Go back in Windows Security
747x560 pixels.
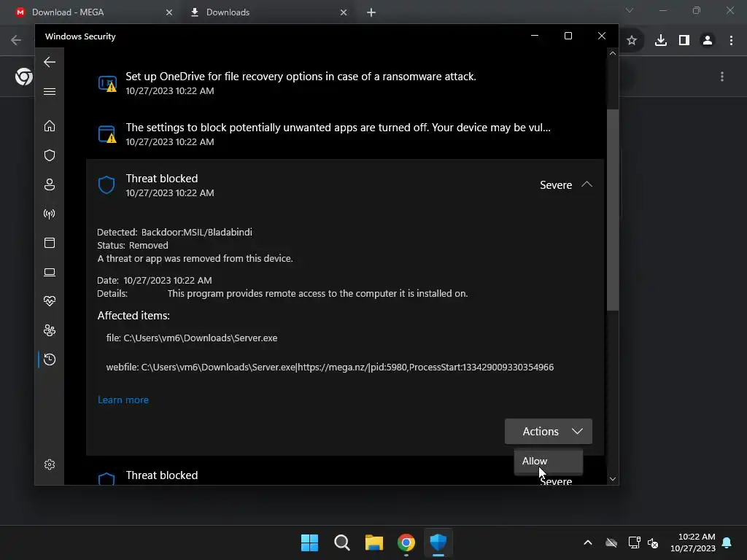pos(50,62)
